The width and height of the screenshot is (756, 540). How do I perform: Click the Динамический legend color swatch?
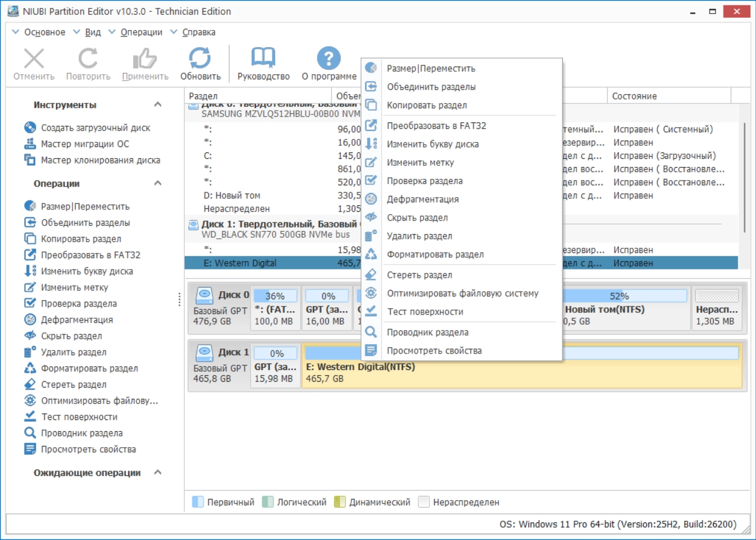point(340,502)
